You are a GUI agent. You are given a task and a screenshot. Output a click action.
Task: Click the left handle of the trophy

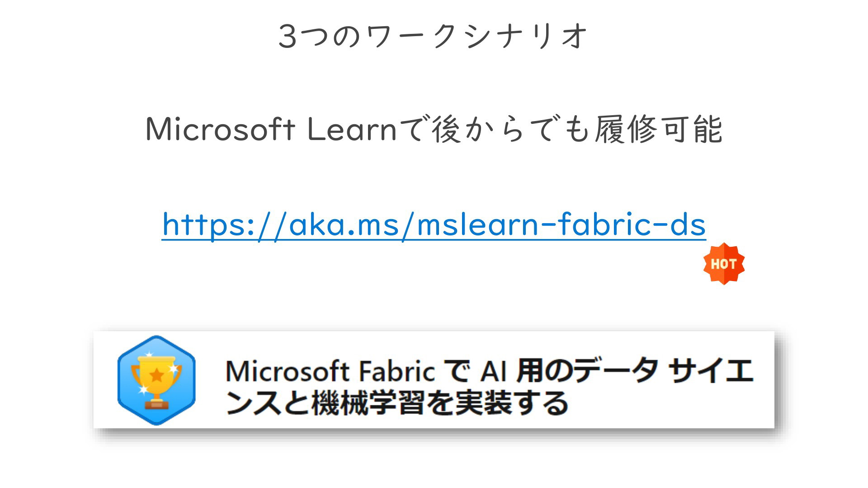136,373
